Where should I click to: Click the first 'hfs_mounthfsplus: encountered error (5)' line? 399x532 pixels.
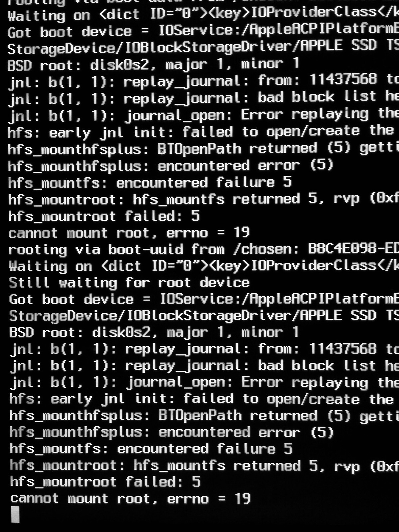pos(170,166)
